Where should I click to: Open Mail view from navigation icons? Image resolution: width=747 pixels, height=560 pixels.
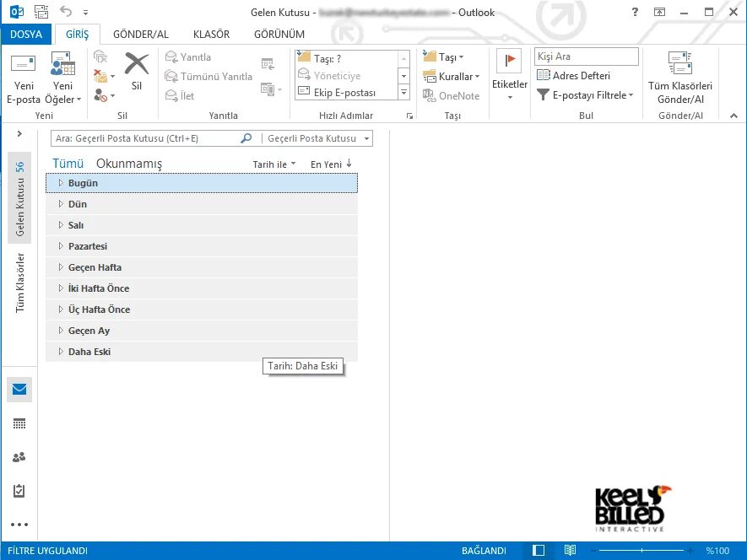tap(19, 390)
